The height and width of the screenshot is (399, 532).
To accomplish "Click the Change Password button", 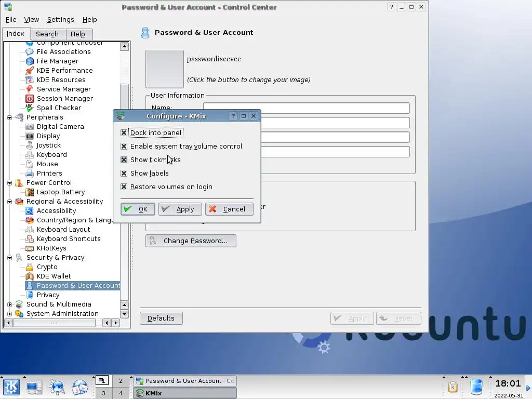I will pyautogui.click(x=191, y=241).
